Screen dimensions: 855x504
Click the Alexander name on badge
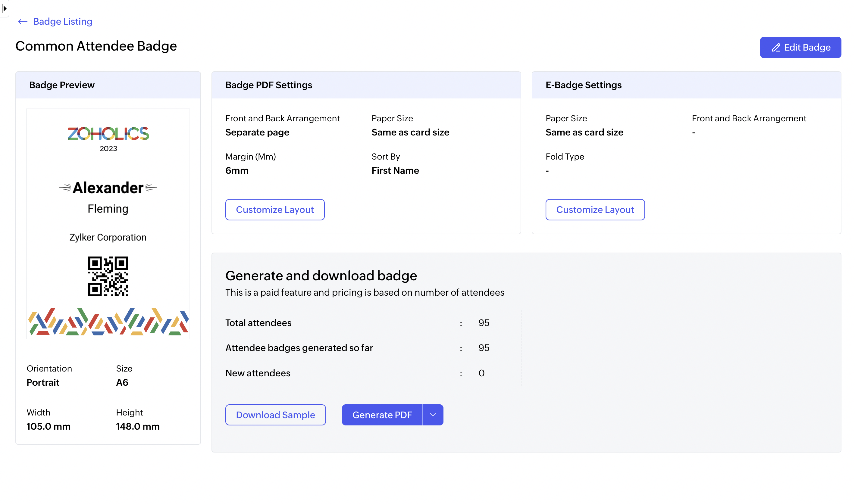coord(108,188)
